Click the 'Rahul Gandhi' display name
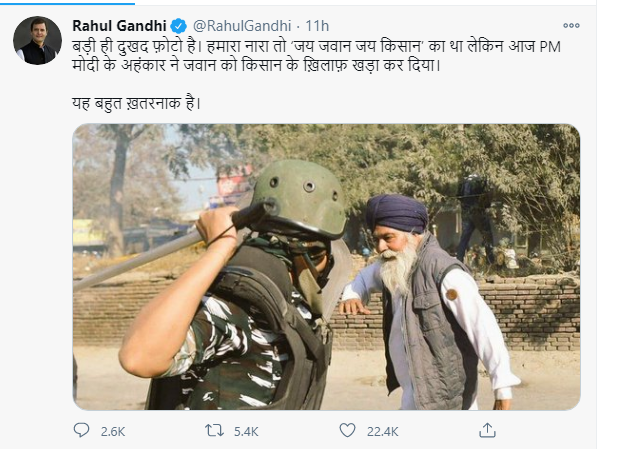 120,24
